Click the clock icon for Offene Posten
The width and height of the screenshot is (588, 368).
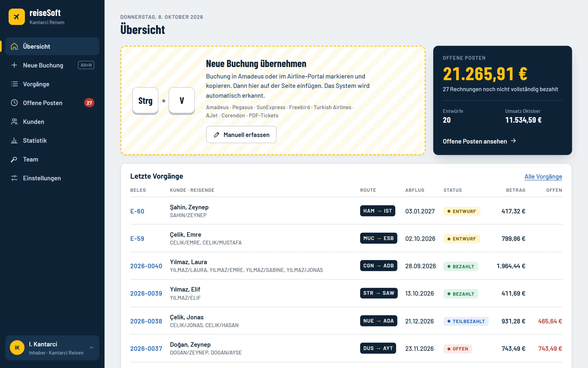14,103
